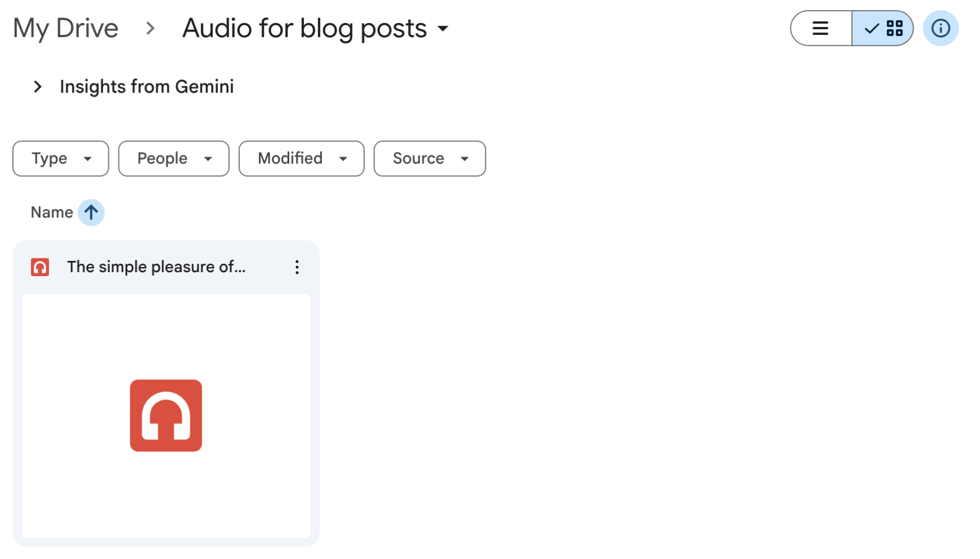
Task: Open the details pane info icon
Action: click(940, 28)
